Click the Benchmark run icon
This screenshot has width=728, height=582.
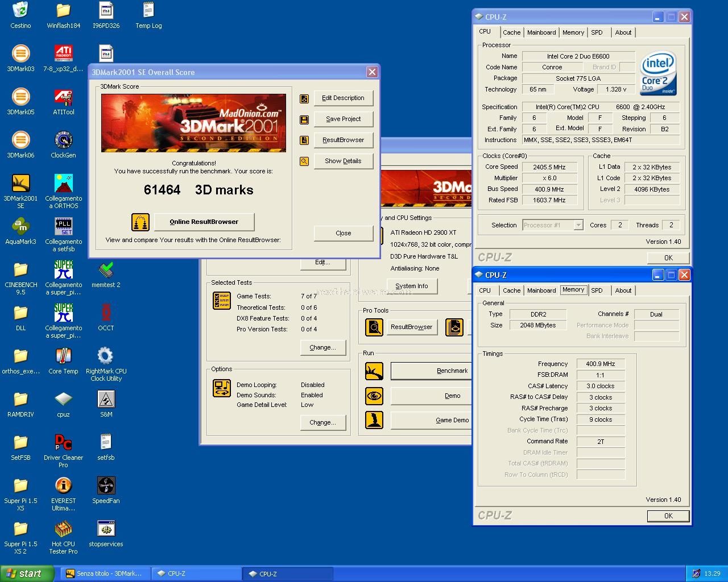click(374, 371)
